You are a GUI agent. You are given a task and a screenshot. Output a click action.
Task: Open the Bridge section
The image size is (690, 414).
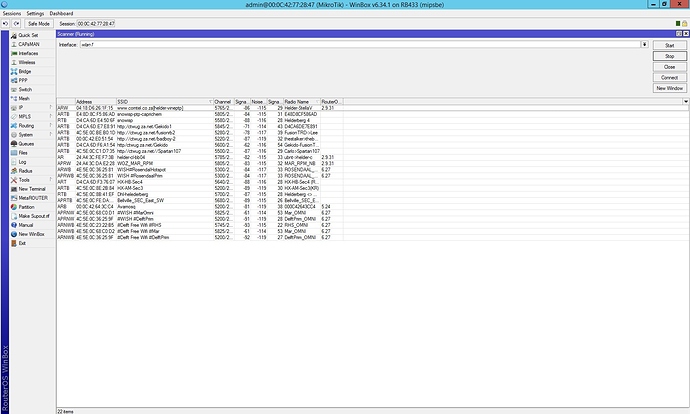coord(25,72)
